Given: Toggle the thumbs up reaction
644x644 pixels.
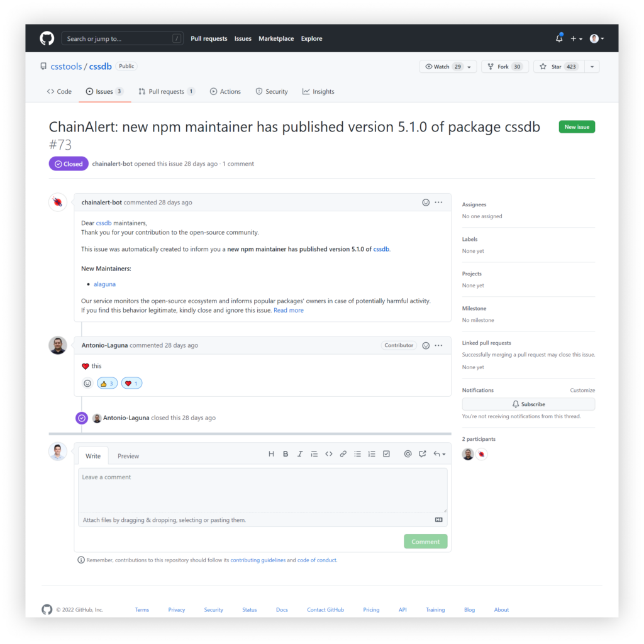Looking at the screenshot, I should point(107,383).
